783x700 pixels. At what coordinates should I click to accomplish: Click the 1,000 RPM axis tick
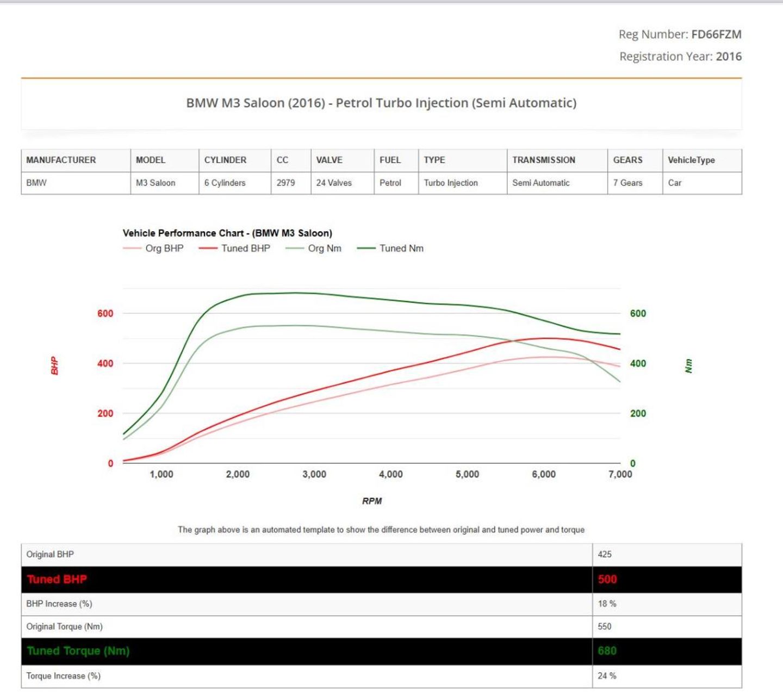coord(161,474)
